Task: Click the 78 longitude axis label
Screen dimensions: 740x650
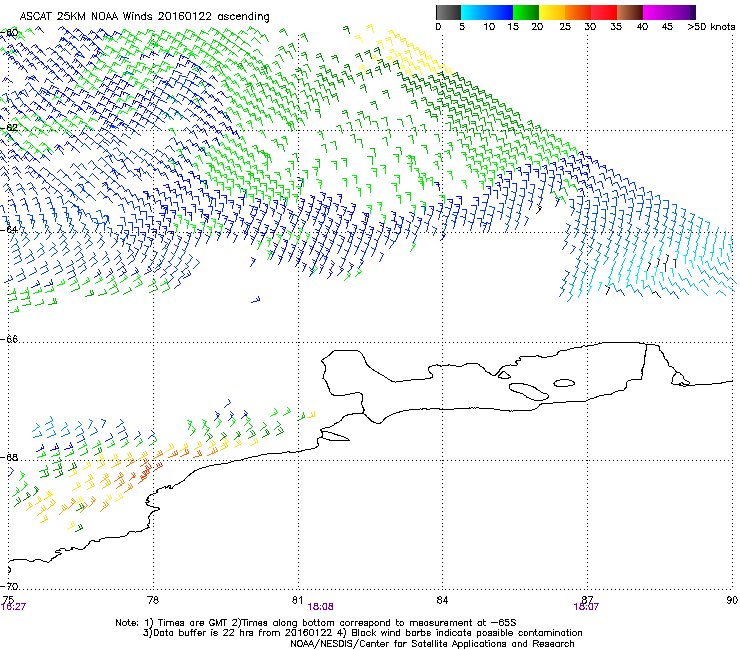Action: tap(153, 600)
